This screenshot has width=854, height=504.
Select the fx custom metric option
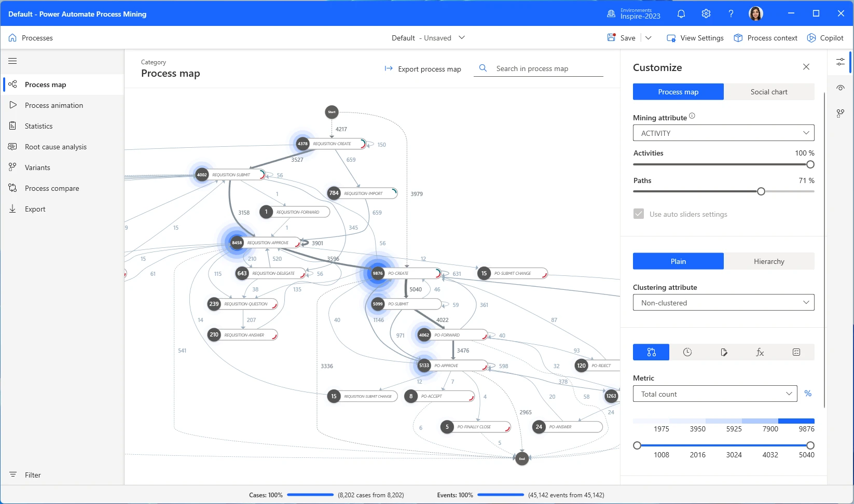760,352
